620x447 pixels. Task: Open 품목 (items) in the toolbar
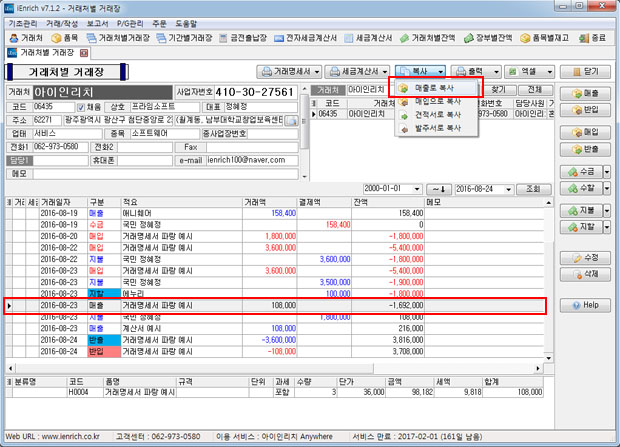point(62,37)
